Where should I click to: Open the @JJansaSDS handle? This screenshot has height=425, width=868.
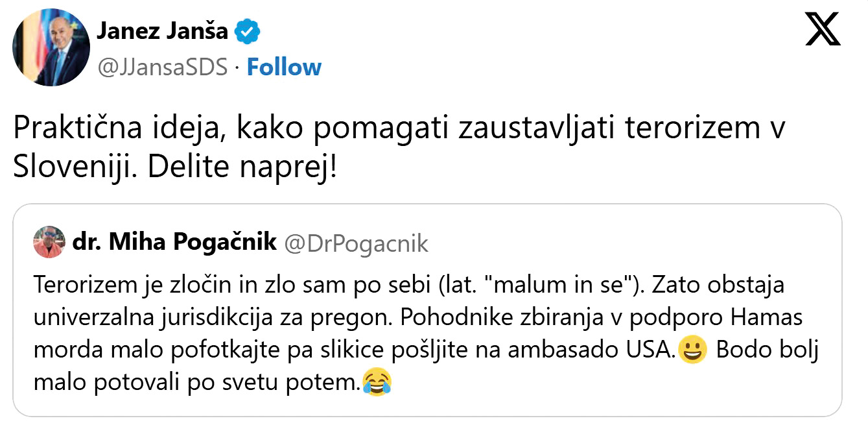click(162, 67)
